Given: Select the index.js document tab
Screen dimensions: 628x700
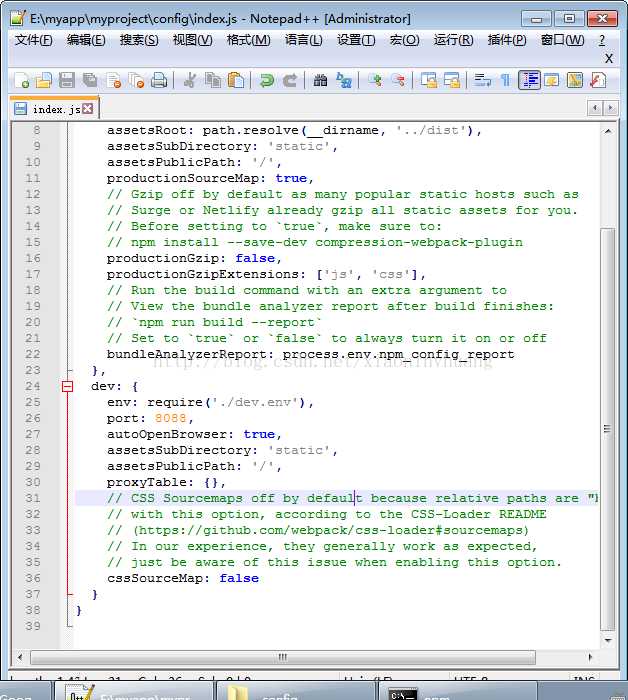Looking at the screenshot, I should click(54, 109).
